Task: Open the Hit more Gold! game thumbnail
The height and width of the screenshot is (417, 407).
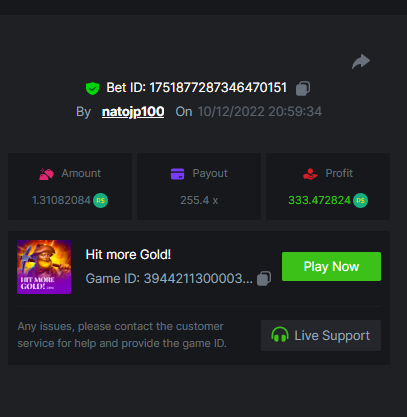Action: 44,267
